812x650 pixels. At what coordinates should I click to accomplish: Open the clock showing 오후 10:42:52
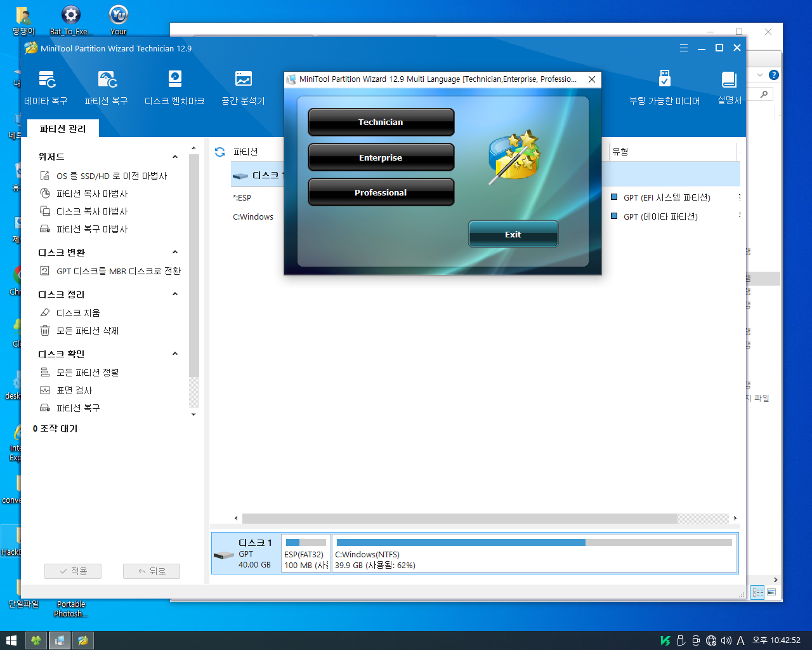(x=776, y=640)
